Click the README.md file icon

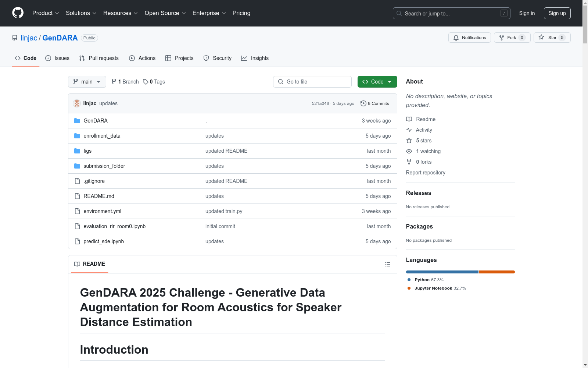click(77, 196)
